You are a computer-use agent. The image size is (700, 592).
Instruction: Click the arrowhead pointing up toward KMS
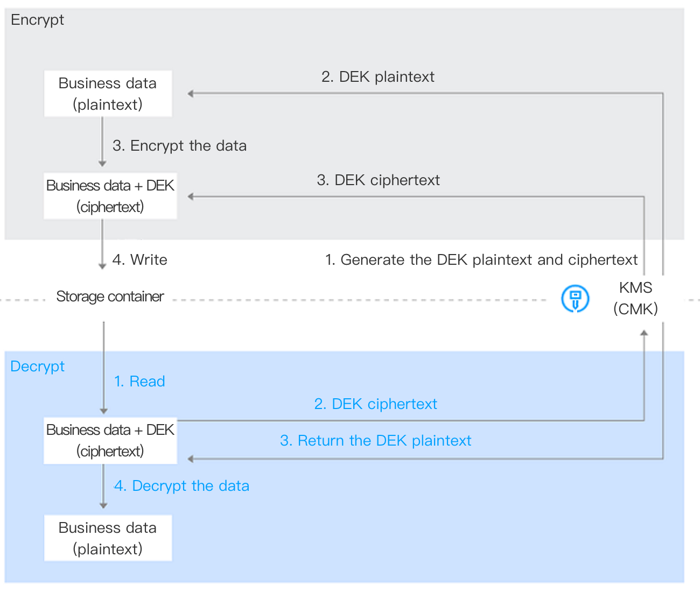tap(644, 333)
